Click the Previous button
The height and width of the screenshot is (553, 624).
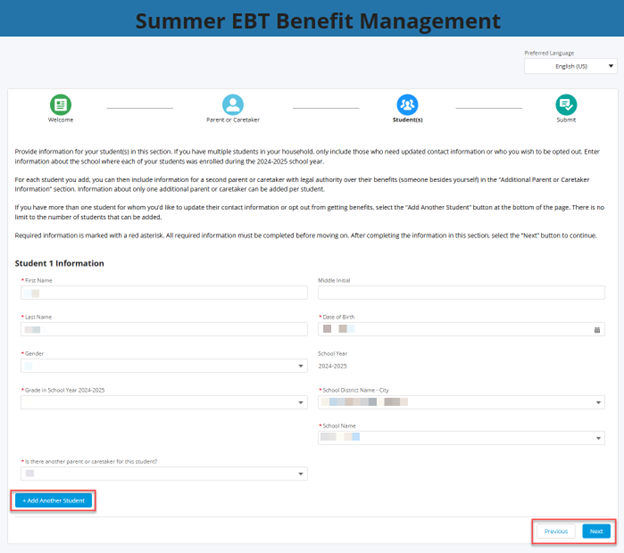click(x=556, y=531)
